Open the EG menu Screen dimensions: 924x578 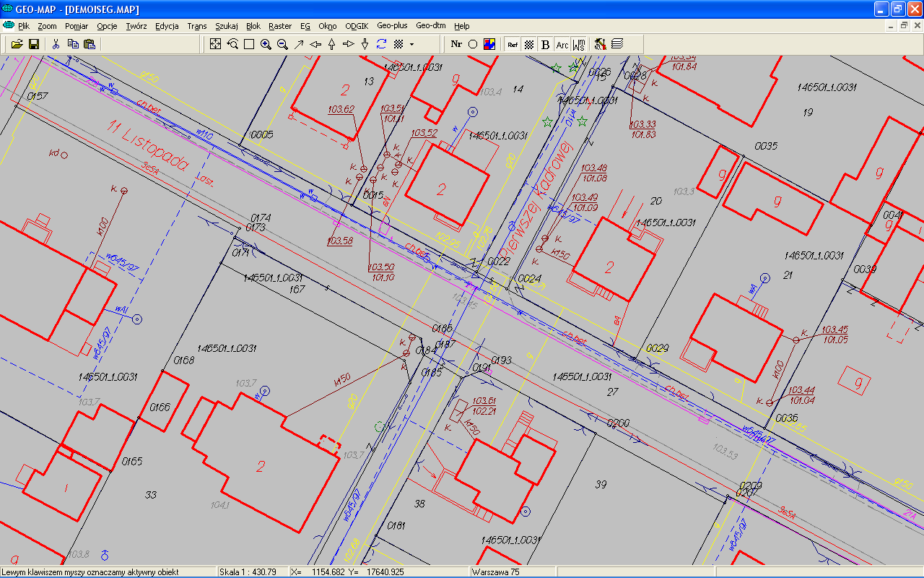(305, 26)
